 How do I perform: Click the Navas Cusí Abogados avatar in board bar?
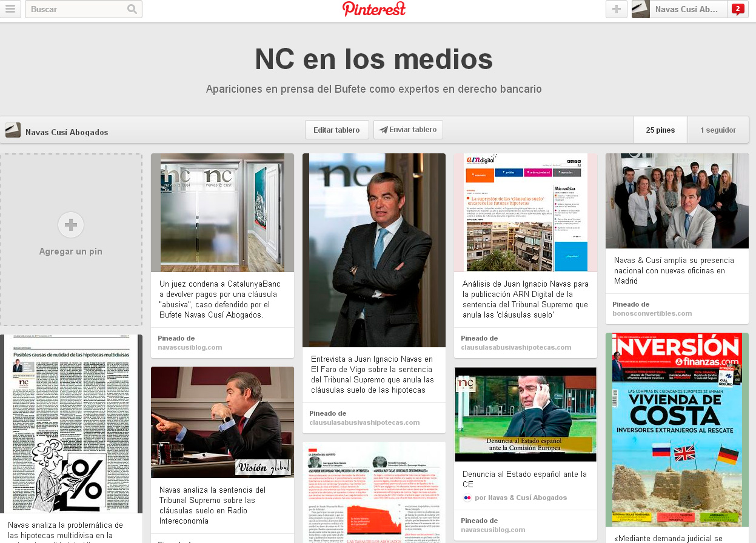pyautogui.click(x=13, y=130)
